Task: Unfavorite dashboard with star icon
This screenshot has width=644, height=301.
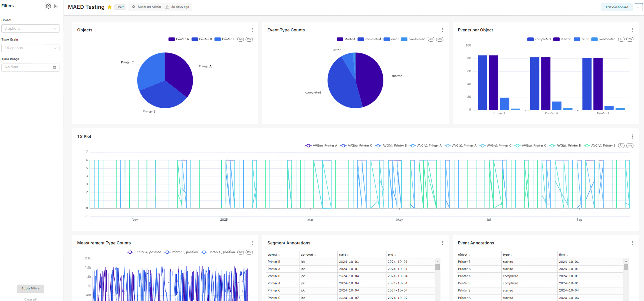Action: (x=110, y=7)
